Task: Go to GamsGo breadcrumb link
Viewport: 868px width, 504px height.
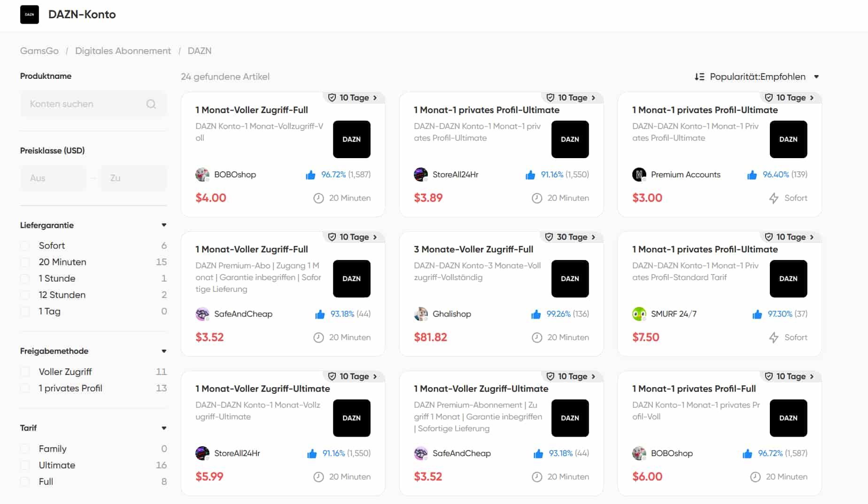Action: pyautogui.click(x=39, y=51)
